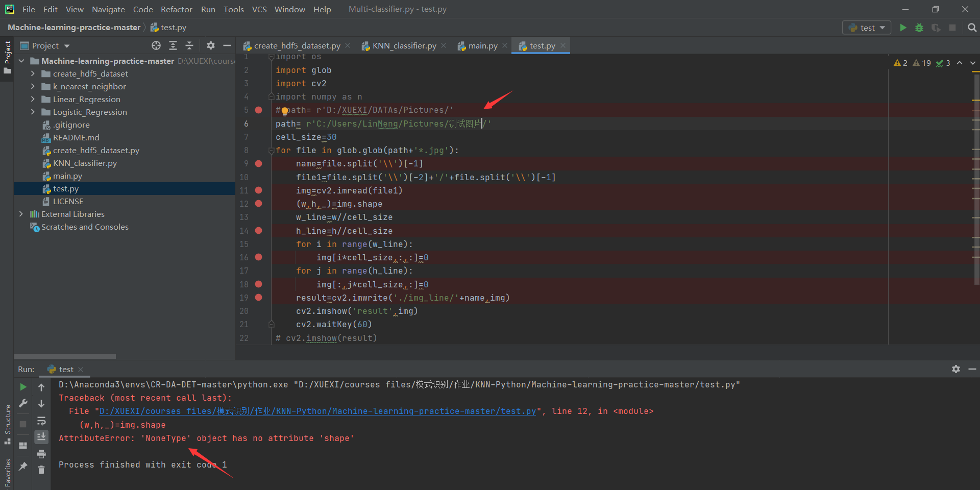Viewport: 980px width, 490px height.
Task: Toggle the breakpoint on line 5
Action: point(259,110)
